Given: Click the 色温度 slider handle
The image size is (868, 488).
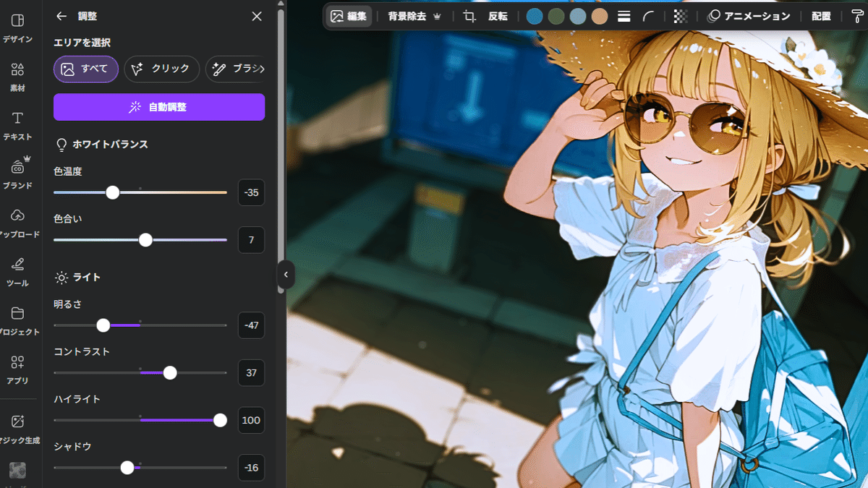Looking at the screenshot, I should coord(112,192).
